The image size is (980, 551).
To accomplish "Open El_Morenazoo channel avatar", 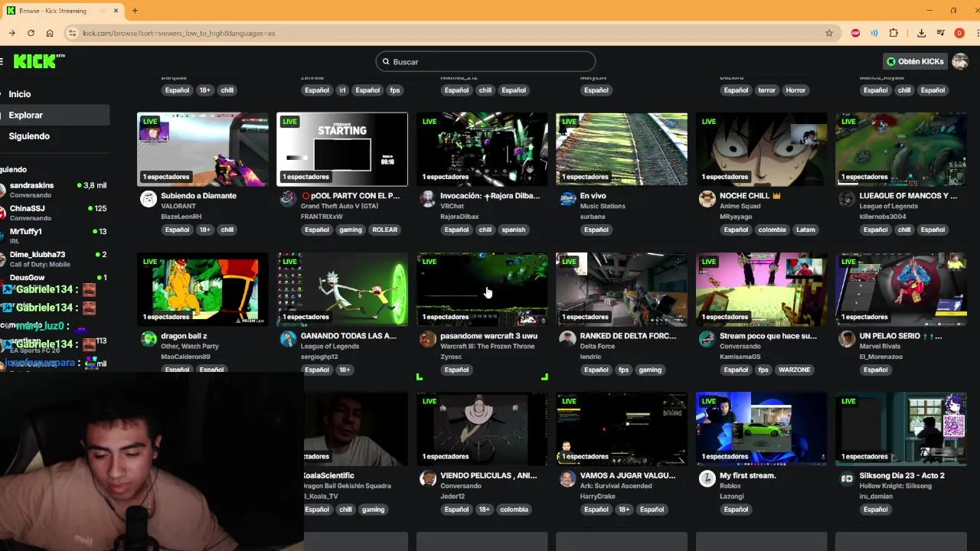I will click(847, 339).
